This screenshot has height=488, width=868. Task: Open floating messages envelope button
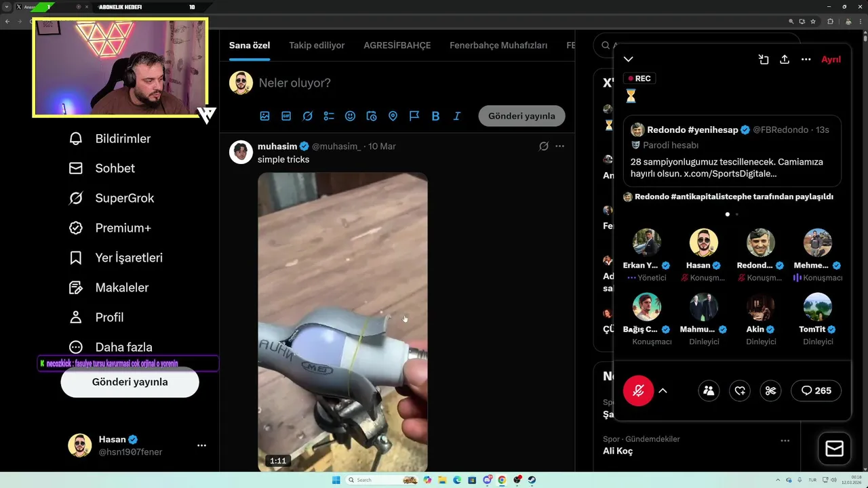click(834, 449)
